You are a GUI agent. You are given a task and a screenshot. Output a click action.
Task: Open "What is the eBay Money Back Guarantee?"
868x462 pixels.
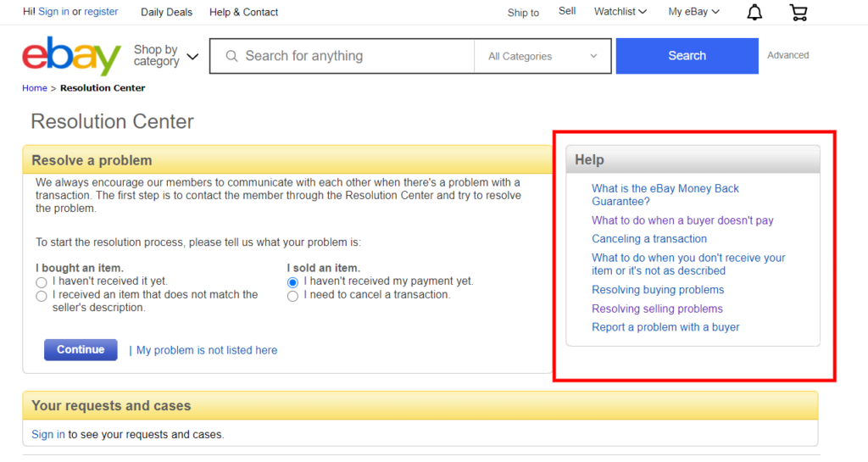coord(665,195)
